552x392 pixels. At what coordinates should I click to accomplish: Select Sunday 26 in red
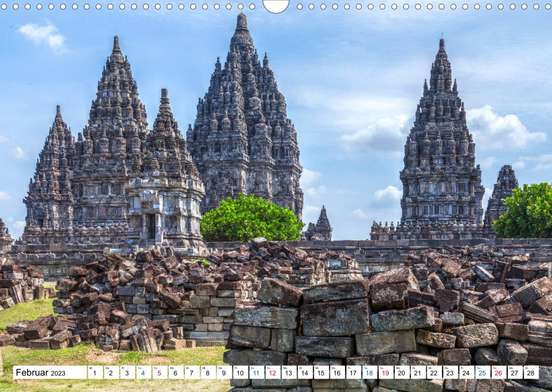pos(498,372)
